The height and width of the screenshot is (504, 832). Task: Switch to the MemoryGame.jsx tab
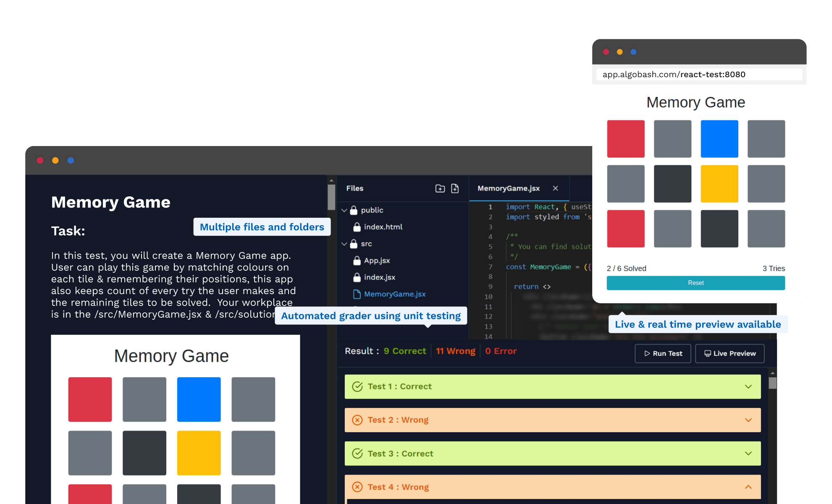(508, 188)
